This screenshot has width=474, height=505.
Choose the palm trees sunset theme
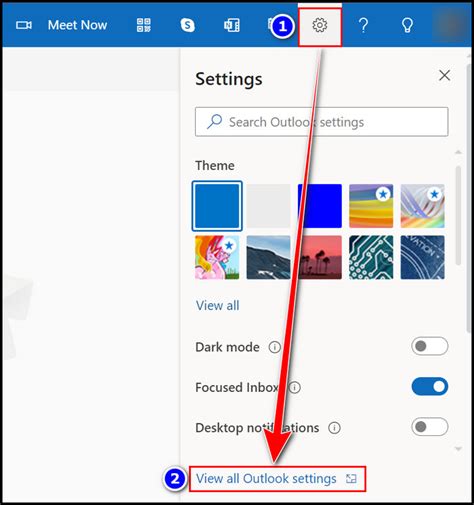click(x=320, y=257)
